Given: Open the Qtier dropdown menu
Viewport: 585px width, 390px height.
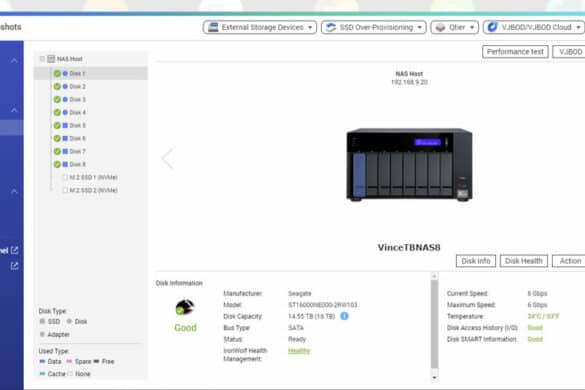Looking at the screenshot, I should 454,27.
